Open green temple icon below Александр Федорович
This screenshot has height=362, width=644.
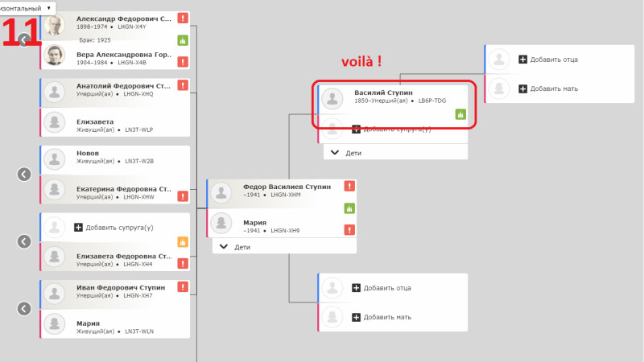point(183,40)
